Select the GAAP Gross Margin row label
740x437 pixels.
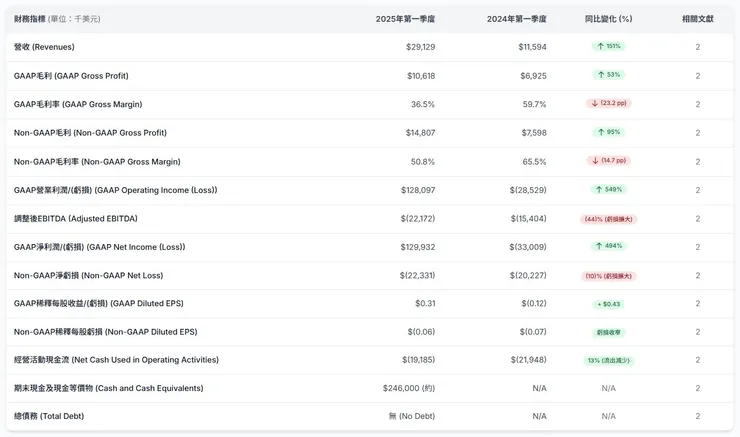tap(78, 104)
